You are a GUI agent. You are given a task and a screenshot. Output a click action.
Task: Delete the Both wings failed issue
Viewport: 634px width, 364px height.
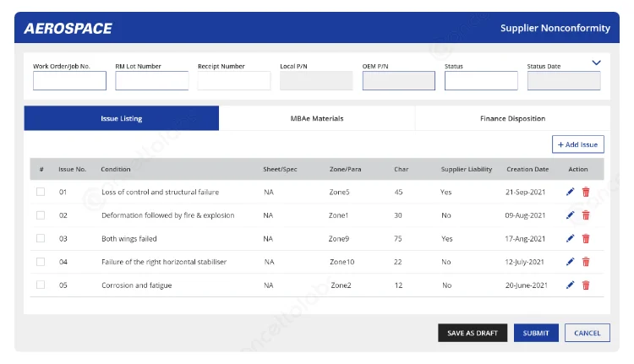click(586, 239)
